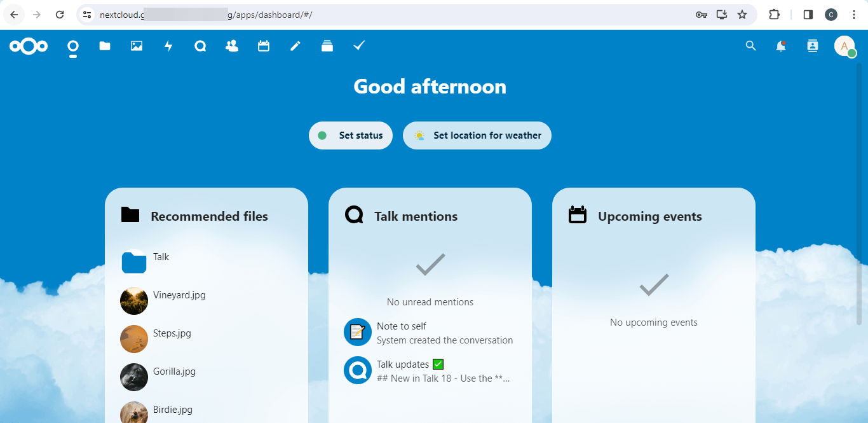Open the Photos app icon
This screenshot has width=868, height=423.
137,46
